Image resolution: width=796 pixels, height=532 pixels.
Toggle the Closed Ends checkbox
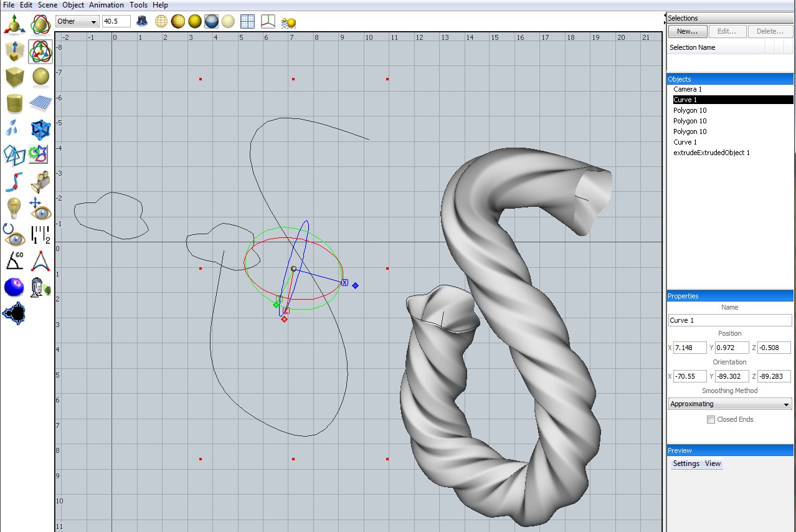click(711, 420)
